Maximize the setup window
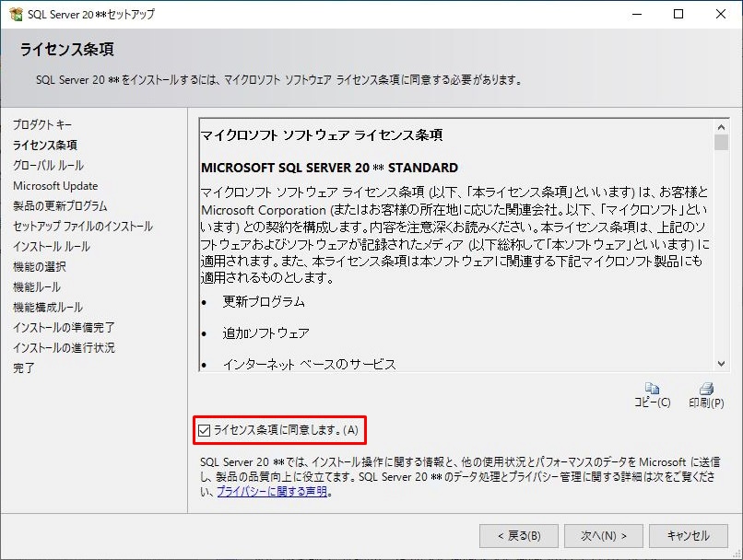 (x=678, y=14)
